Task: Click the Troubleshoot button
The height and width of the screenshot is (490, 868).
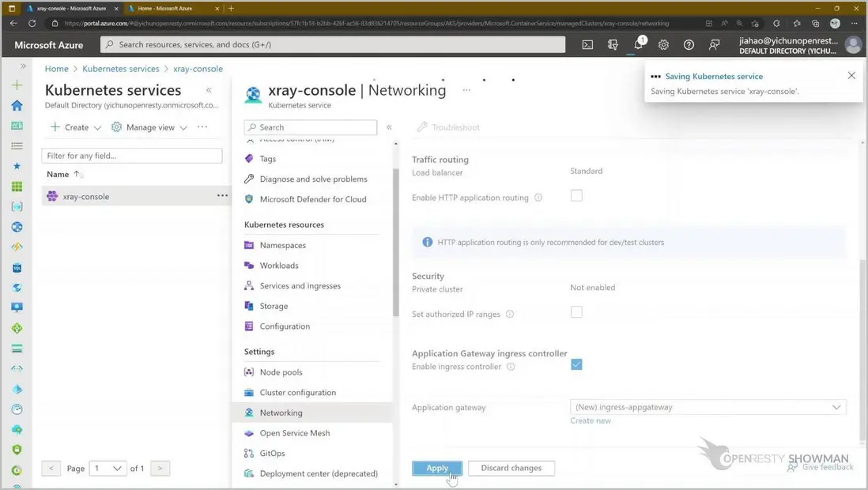Action: coord(448,127)
